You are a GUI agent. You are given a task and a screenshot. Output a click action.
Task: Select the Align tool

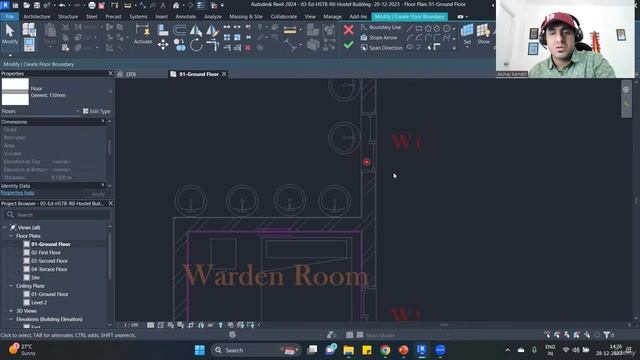(x=163, y=30)
